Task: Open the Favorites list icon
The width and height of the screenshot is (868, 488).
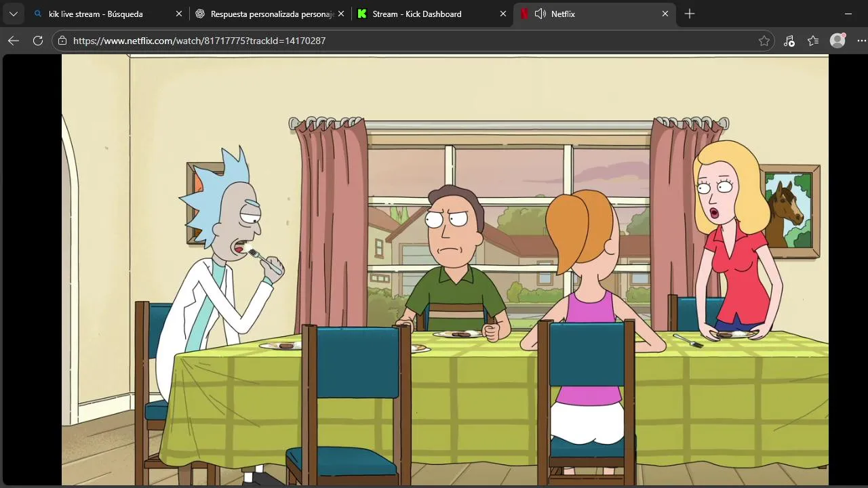Action: coord(813,41)
